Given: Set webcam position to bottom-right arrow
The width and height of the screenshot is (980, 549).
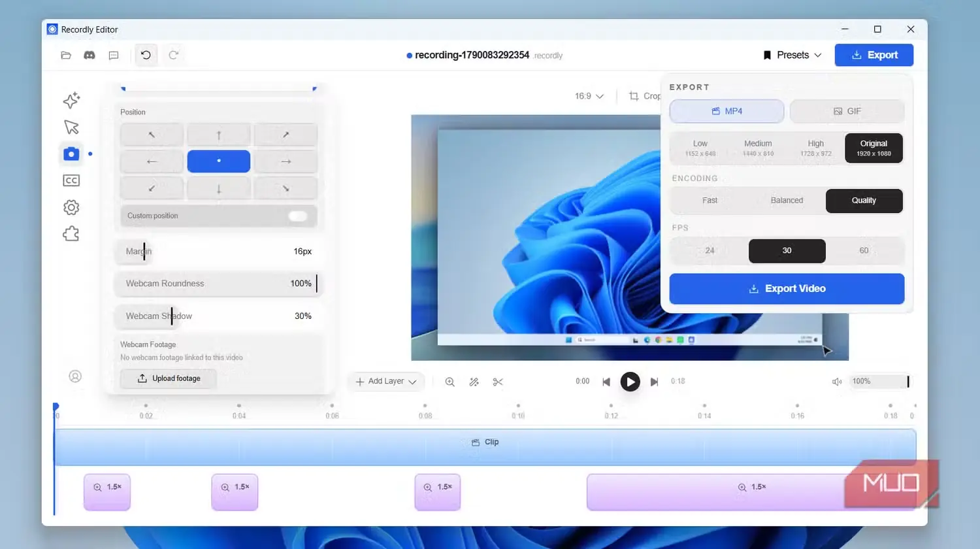Looking at the screenshot, I should [x=286, y=188].
